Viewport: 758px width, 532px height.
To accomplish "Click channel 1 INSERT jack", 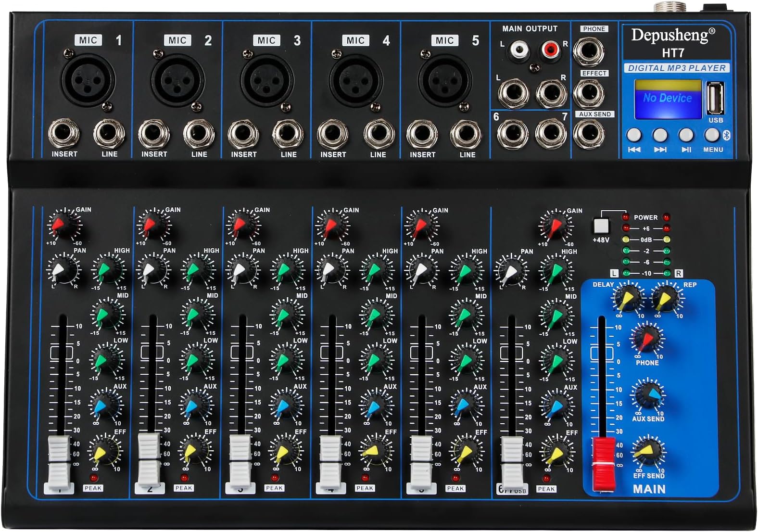I will [x=64, y=134].
